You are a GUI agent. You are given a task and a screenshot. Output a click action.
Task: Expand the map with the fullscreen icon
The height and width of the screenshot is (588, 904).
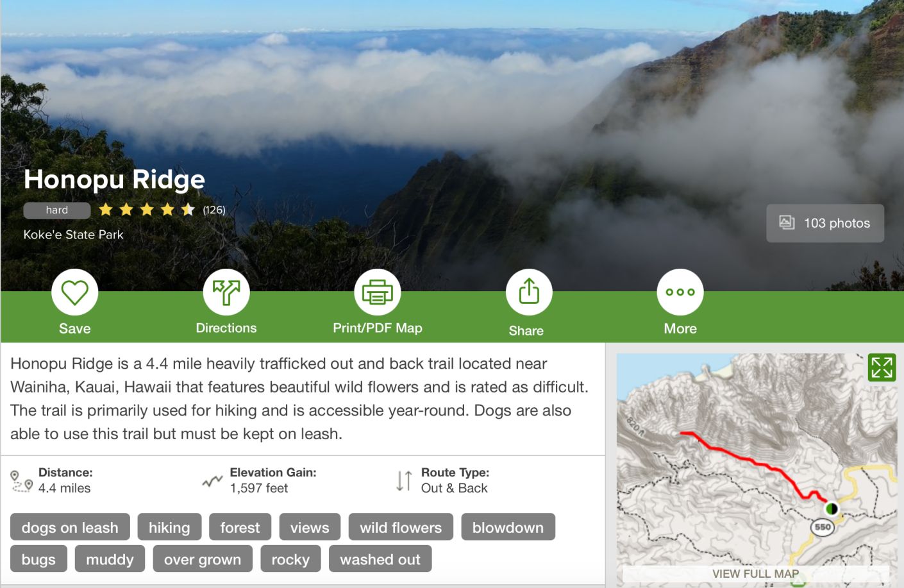[882, 367]
